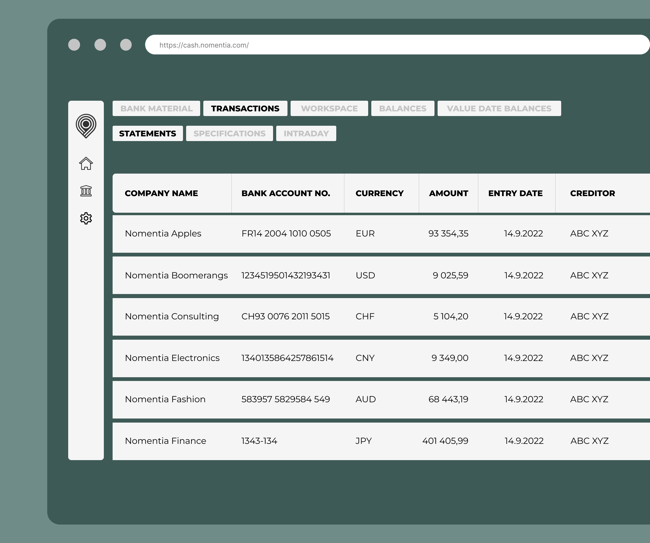
Task: Click the amount 93 354,35
Action: (448, 234)
